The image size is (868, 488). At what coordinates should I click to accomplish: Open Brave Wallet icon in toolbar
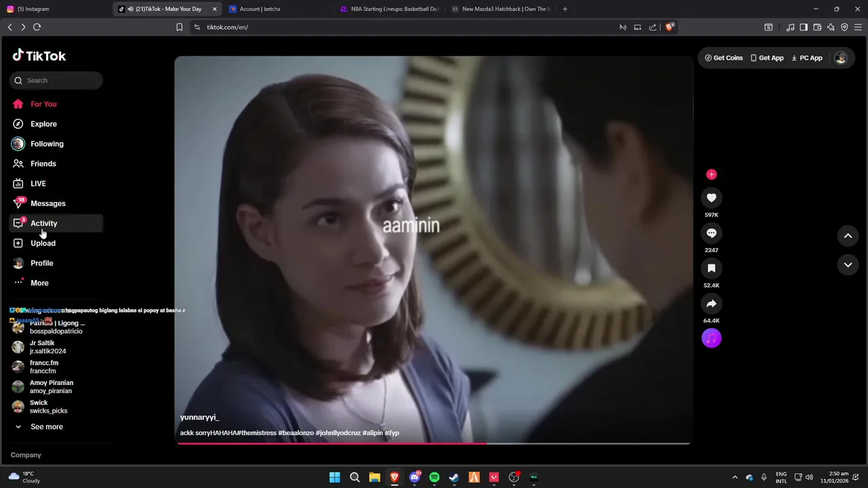[x=817, y=27]
